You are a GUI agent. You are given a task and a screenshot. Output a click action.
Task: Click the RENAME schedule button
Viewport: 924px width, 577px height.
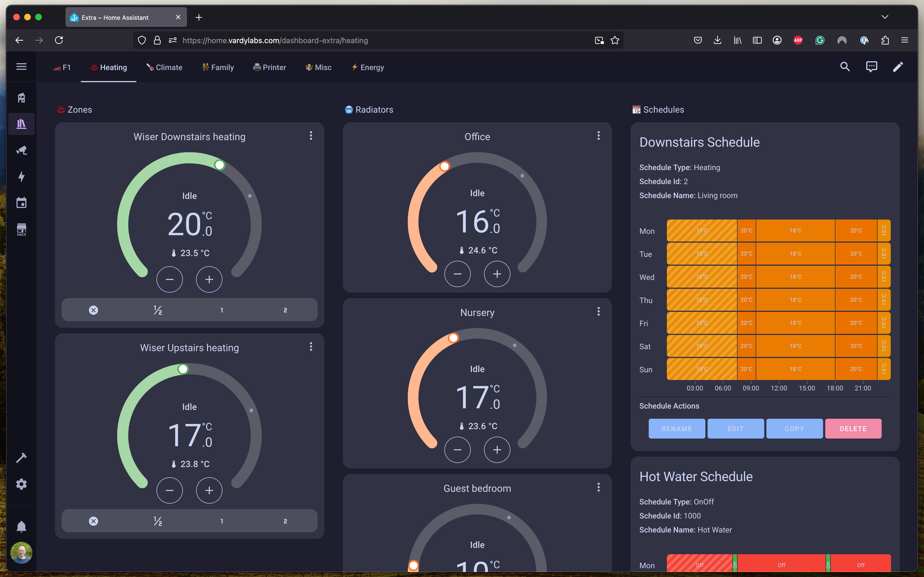point(676,429)
